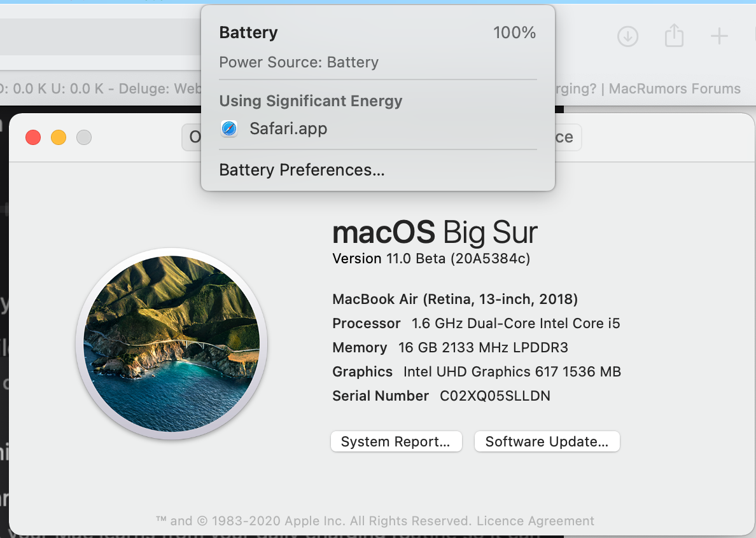
Task: Click the macOS Big Sur title
Action: 435,232
